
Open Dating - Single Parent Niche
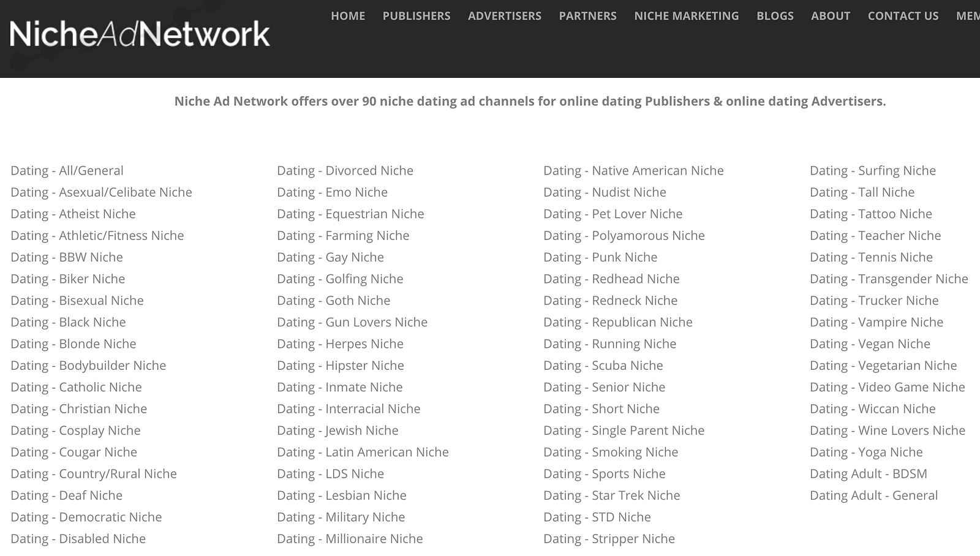point(624,430)
